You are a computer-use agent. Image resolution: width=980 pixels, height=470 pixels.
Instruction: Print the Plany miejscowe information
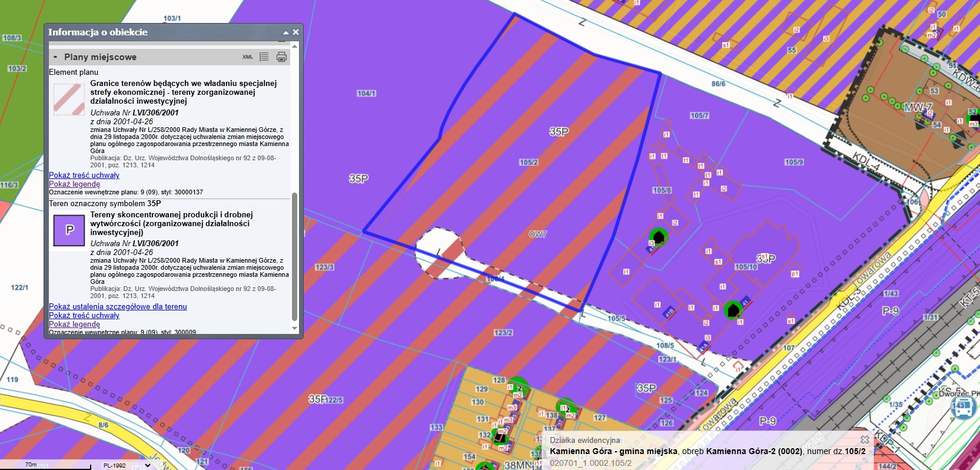click(281, 57)
